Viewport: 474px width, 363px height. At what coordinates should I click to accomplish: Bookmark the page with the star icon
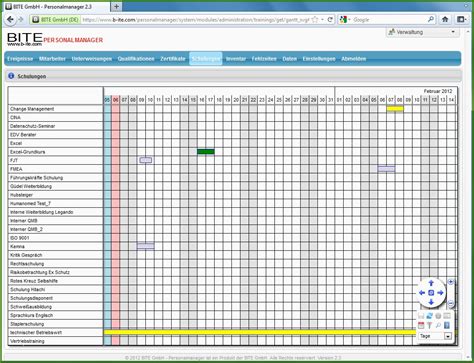tap(315, 20)
